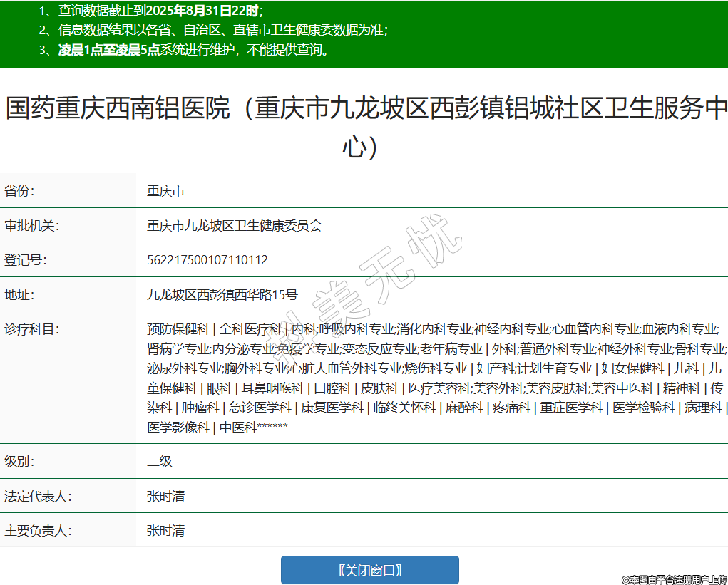Click the approving authority 重庆市九龙坡区卫生健康委员会
The height and width of the screenshot is (585, 728).
[235, 226]
